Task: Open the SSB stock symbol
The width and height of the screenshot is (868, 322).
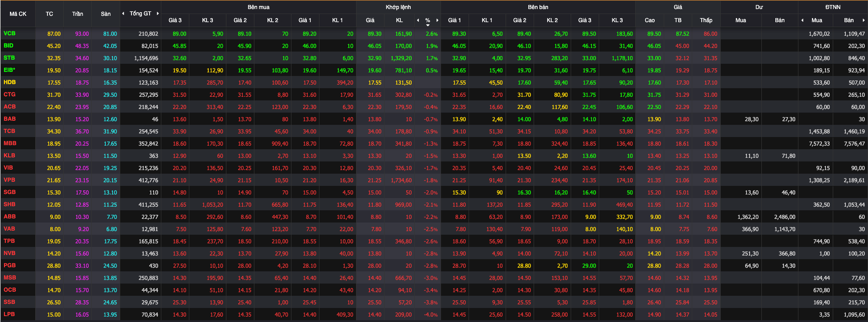Action: pyautogui.click(x=9, y=302)
